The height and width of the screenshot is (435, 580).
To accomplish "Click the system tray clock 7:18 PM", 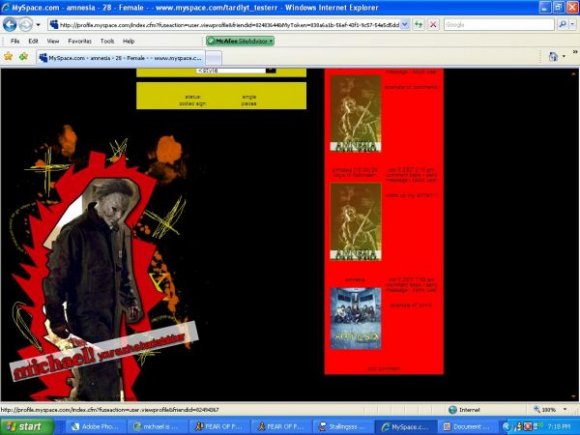I will click(x=559, y=426).
